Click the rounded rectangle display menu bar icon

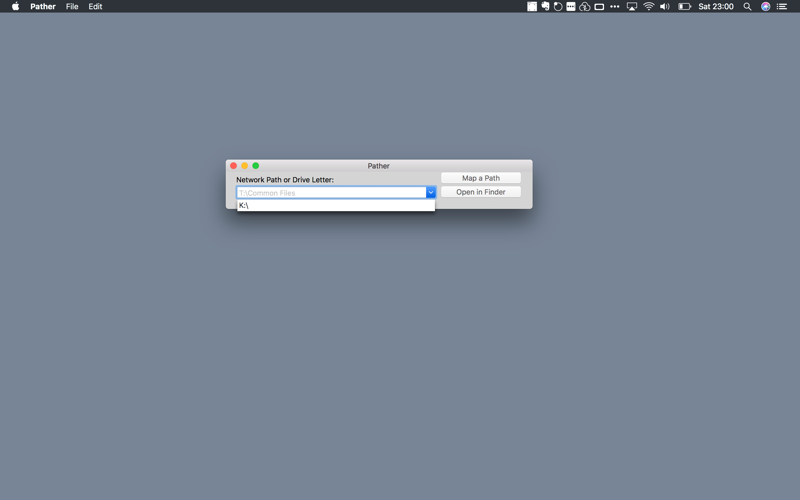(599, 7)
